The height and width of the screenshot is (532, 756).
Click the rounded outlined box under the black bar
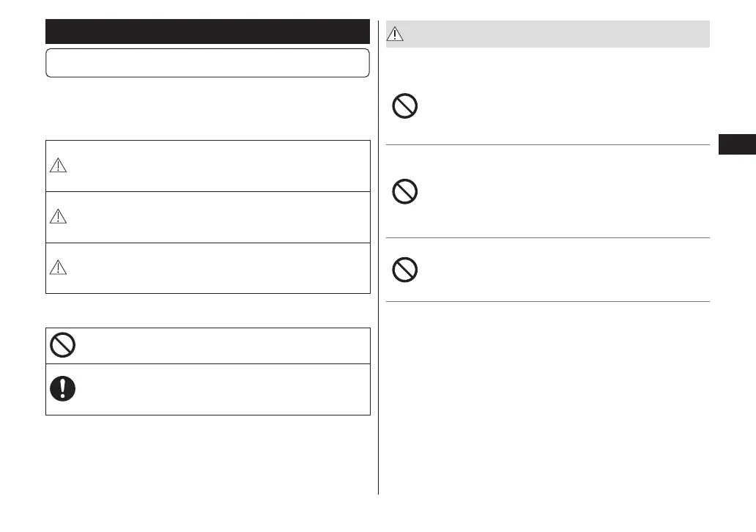[207, 63]
